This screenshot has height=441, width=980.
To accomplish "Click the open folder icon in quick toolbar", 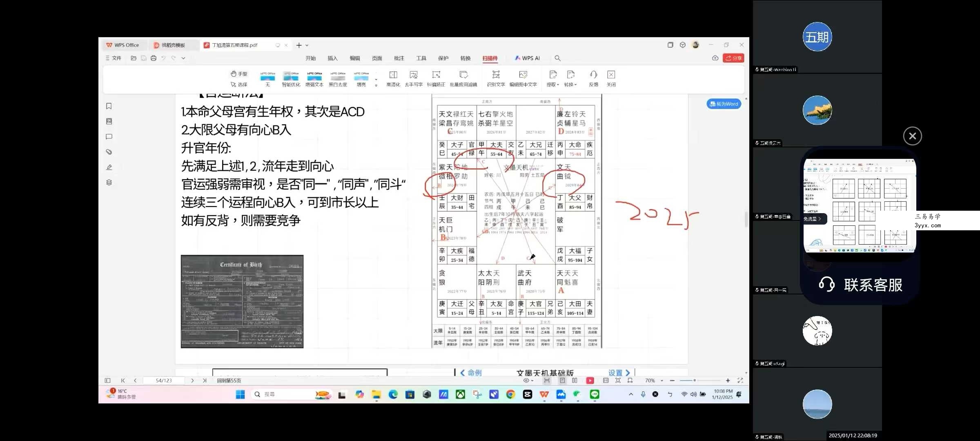I will (134, 58).
